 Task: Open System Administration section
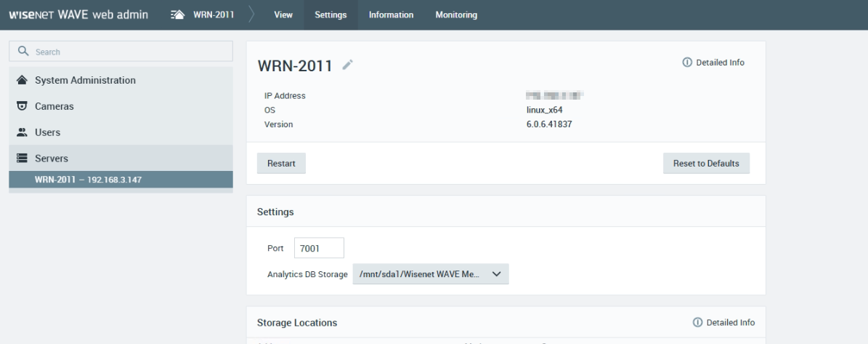121,80
